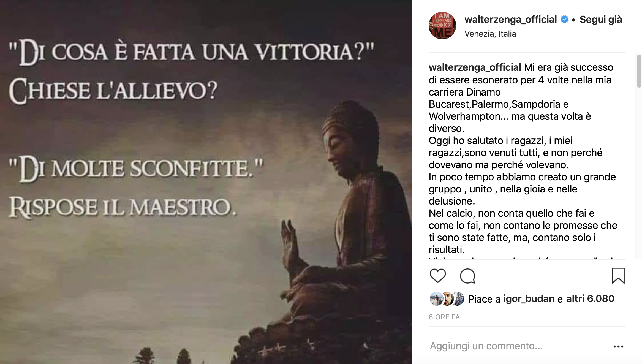Click the caption scrollbar thumb
This screenshot has width=642, height=364.
(639, 71)
